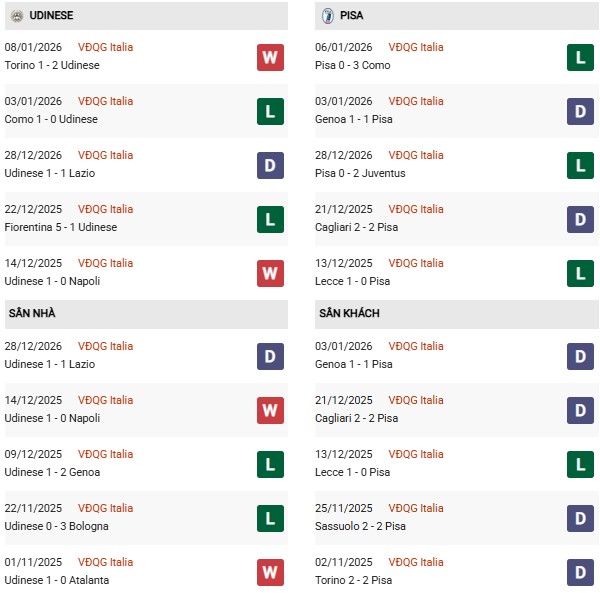Screen dimensions: 600x593
Task: Click the D badge for Genoa 1-1 Pisa in Pisa section
Action: [580, 111]
